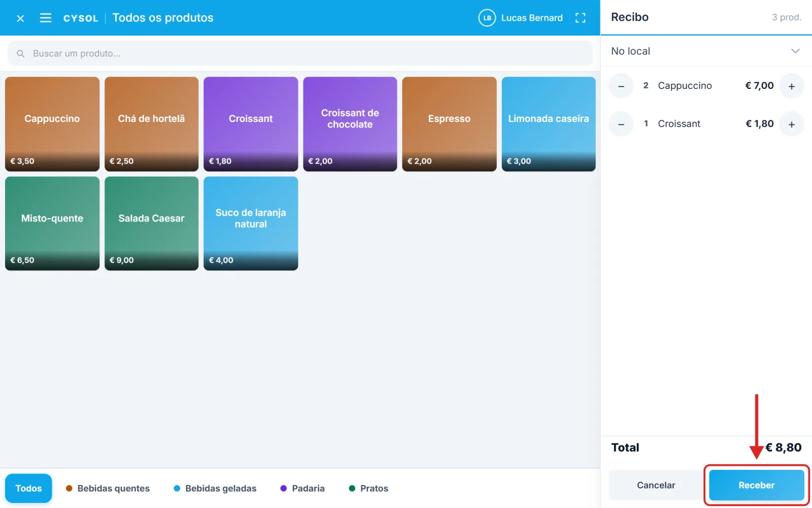This screenshot has height=508, width=812.
Task: Click the € 8,80 total amount
Action: tap(784, 448)
